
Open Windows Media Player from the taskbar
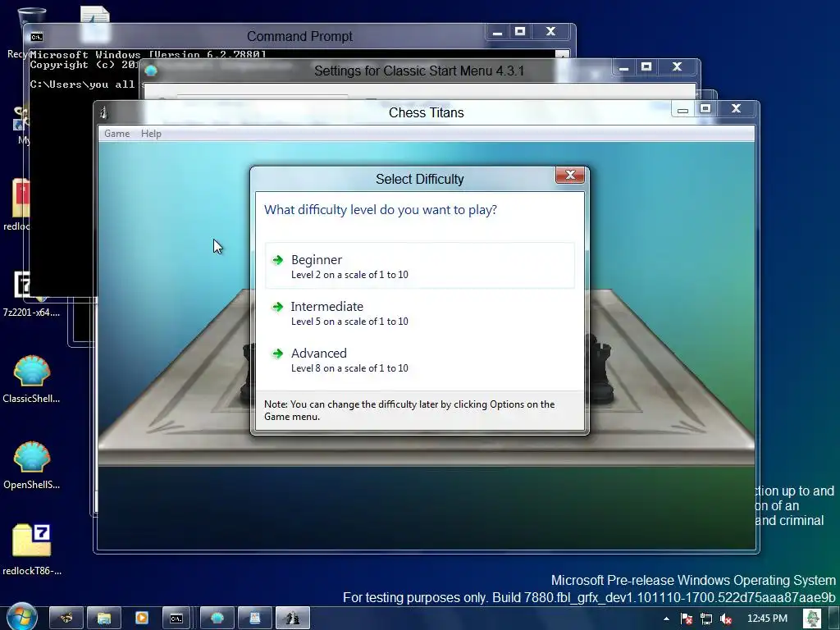click(142, 619)
